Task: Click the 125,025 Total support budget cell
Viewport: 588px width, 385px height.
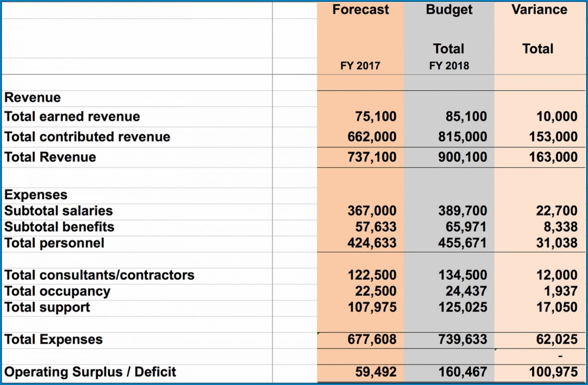Action: [x=462, y=307]
